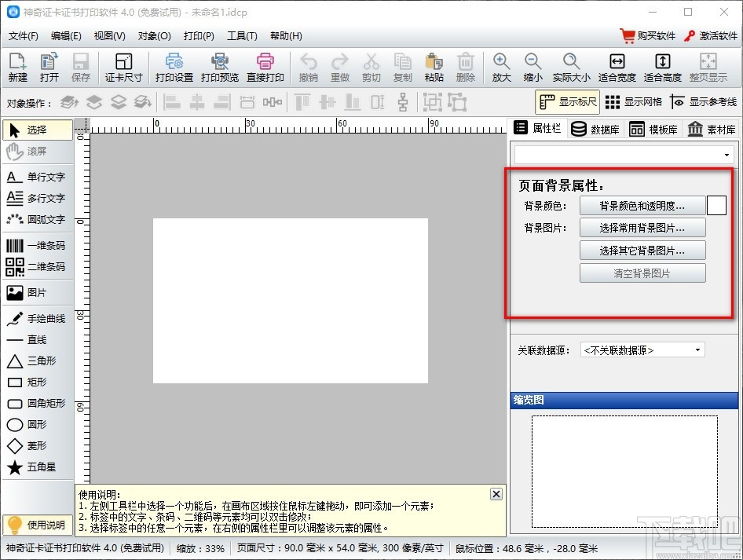The height and width of the screenshot is (560, 743).
Task: Click 选择常用背景图片... button
Action: point(642,228)
